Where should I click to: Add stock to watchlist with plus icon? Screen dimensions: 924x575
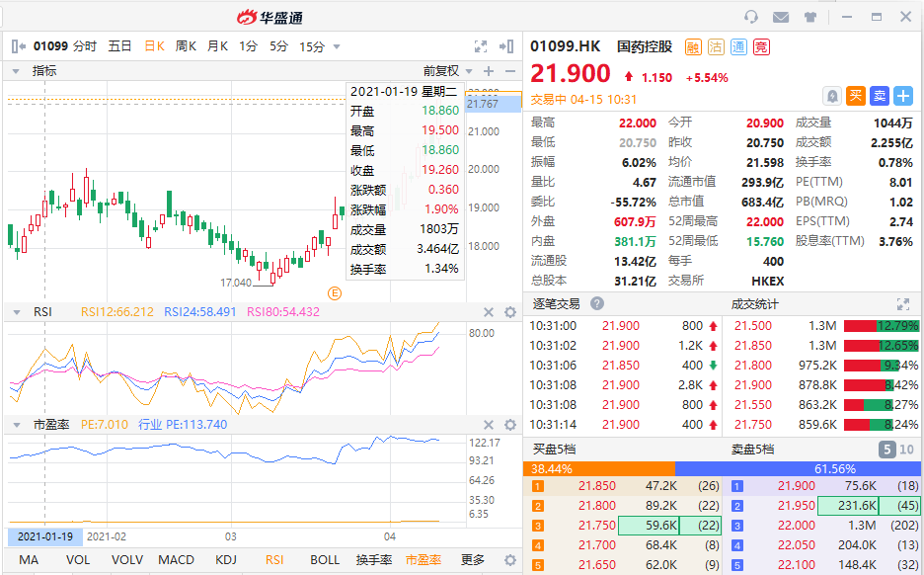tap(903, 96)
